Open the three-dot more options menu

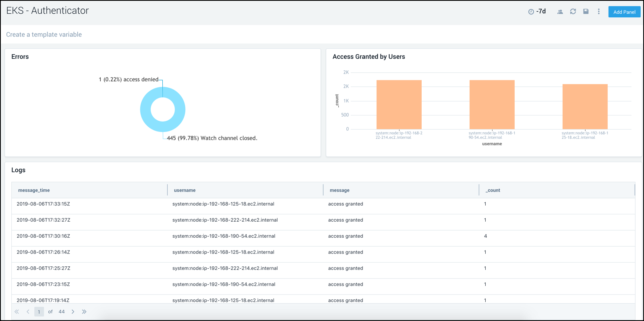[598, 12]
